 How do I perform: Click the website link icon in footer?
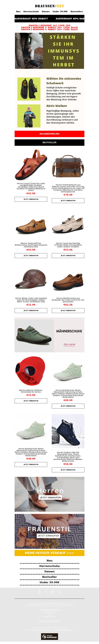click(x=59, y=592)
